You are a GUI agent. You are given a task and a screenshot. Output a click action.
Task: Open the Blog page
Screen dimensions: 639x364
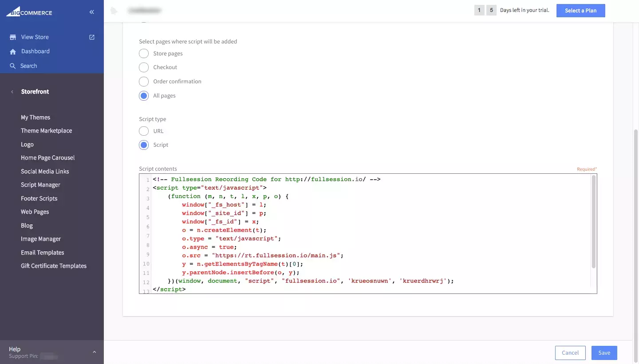[27, 226]
